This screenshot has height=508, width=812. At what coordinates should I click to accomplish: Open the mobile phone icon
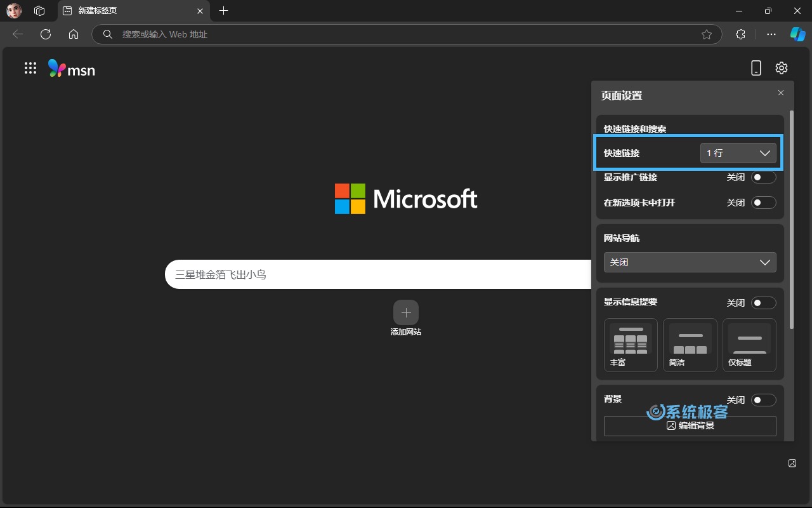[756, 68]
